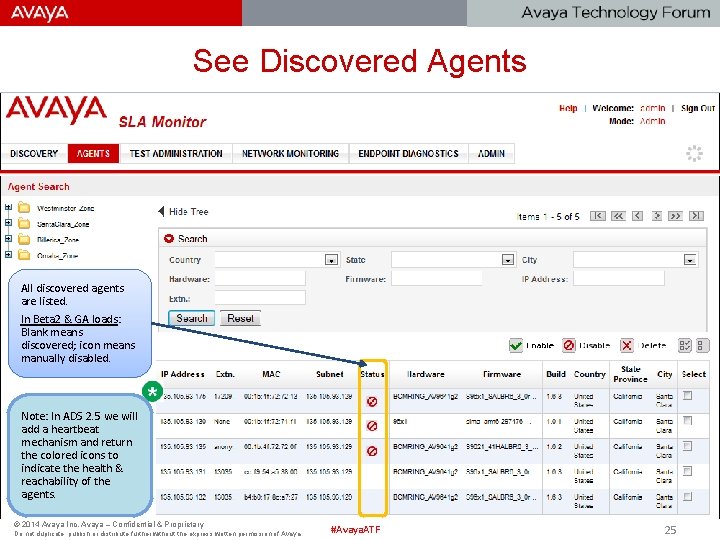
Task: Tick Select checkbox for fifth agent row
Action: pyautogui.click(x=687, y=496)
